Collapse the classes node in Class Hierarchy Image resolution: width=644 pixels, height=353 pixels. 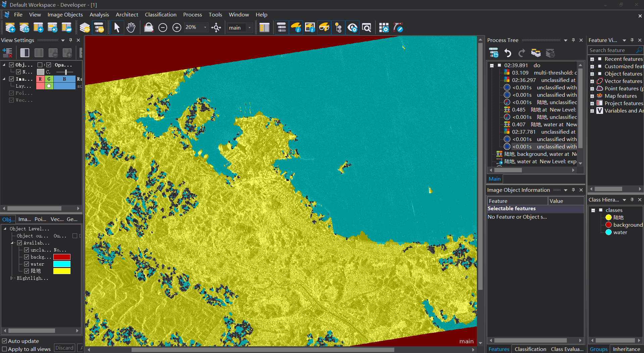(593, 210)
